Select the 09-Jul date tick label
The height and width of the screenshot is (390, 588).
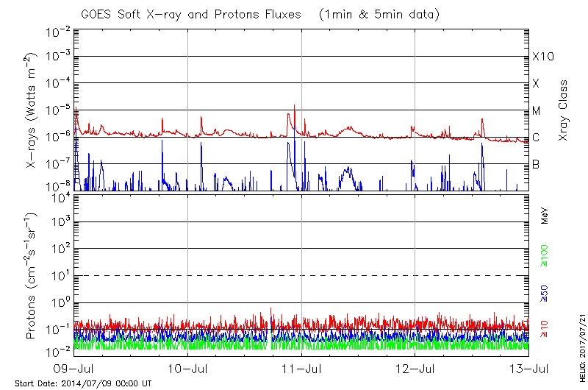[74, 368]
